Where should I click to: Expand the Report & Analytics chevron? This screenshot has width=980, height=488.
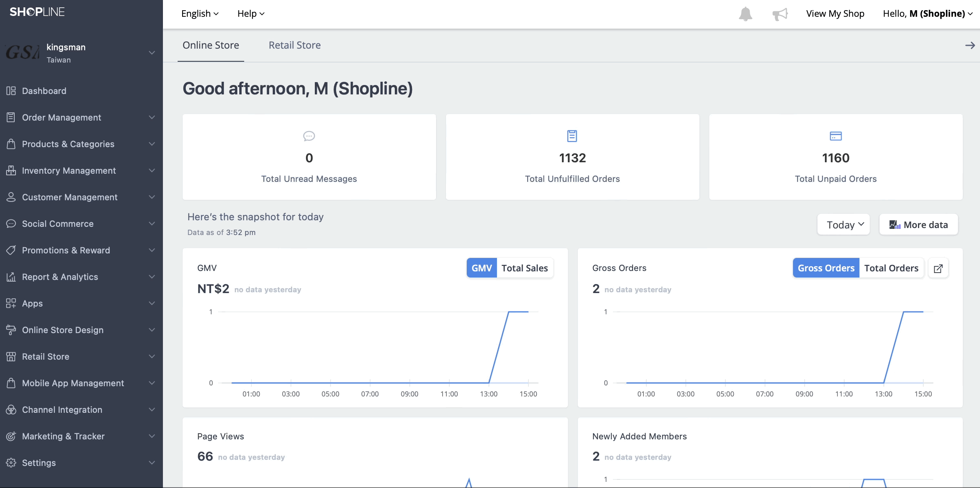click(152, 277)
